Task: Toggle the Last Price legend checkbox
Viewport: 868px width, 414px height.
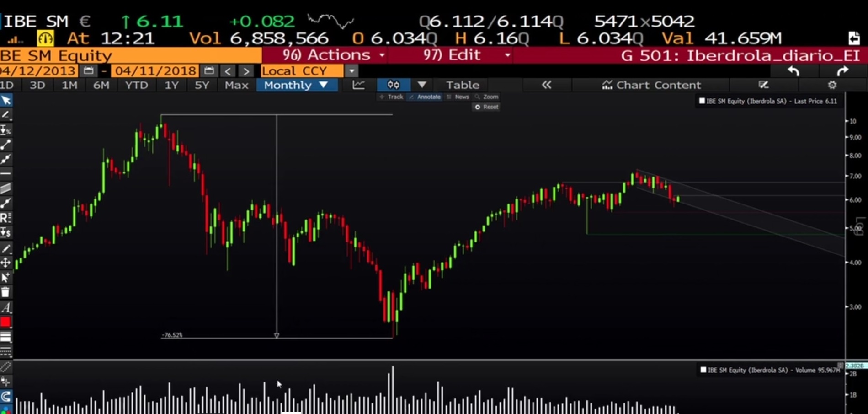Action: tap(702, 101)
